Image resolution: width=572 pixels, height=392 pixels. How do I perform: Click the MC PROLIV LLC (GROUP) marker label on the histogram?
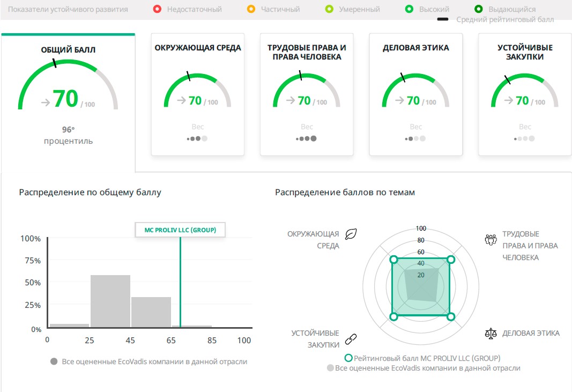(180, 230)
